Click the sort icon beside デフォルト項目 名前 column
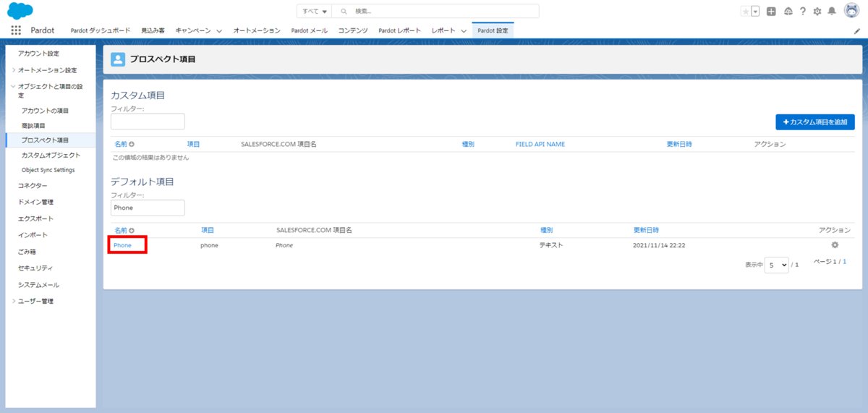Image resolution: width=868 pixels, height=413 pixels. pos(132,230)
